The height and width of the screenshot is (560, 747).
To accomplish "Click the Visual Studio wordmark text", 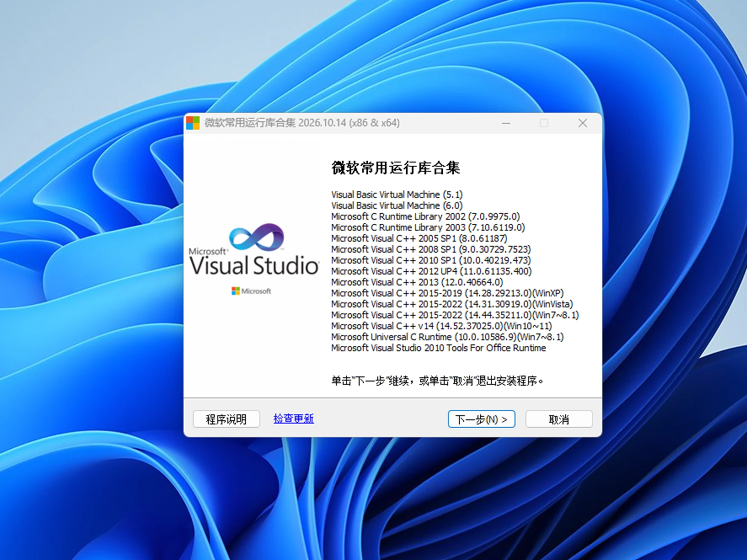I will point(254,265).
